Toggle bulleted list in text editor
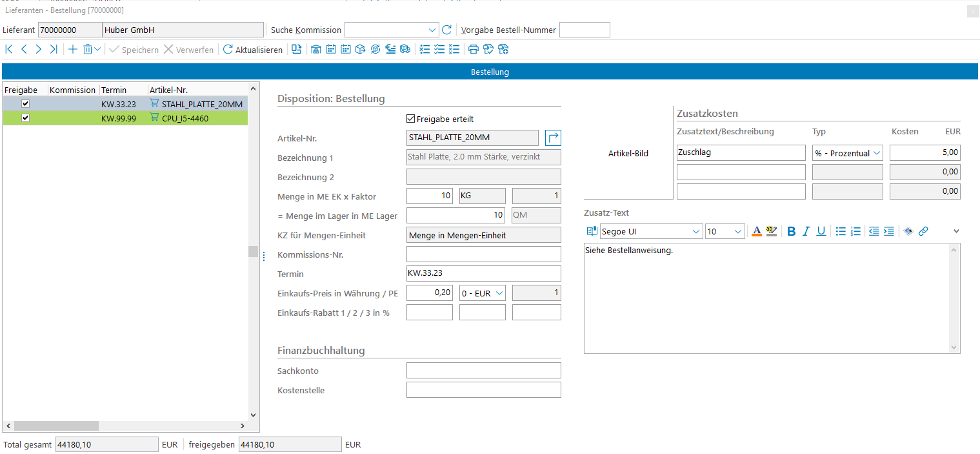The height and width of the screenshot is (454, 980). 841,231
